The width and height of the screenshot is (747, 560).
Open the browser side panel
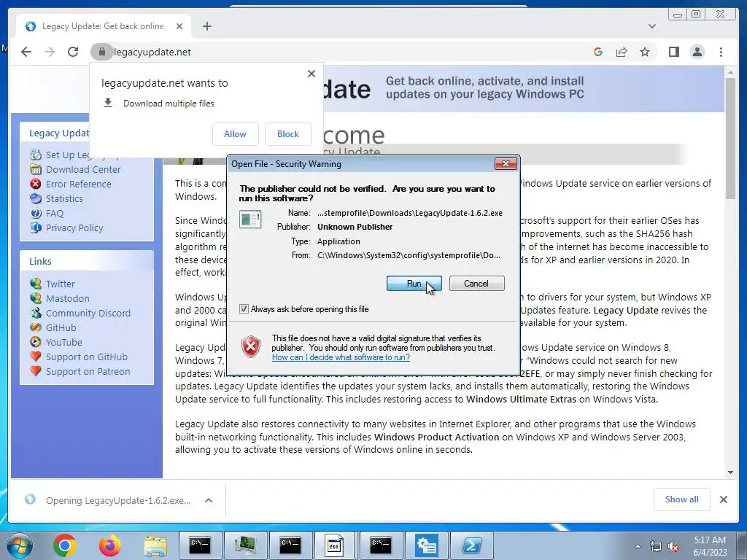coord(673,52)
